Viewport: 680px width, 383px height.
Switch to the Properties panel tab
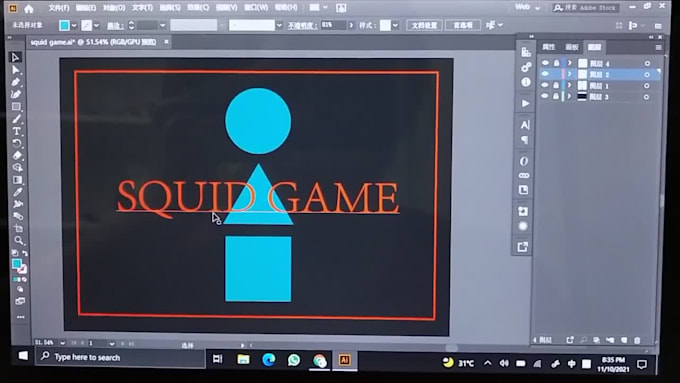coord(549,47)
